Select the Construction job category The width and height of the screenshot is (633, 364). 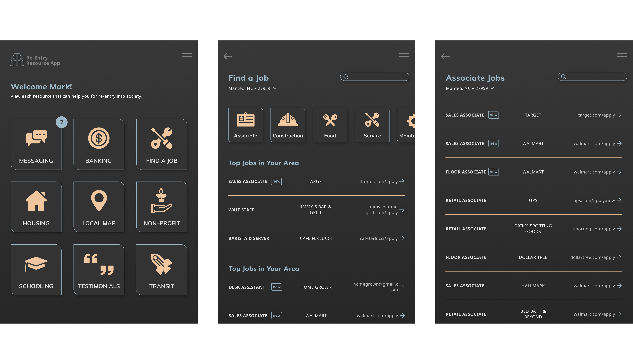click(x=288, y=125)
